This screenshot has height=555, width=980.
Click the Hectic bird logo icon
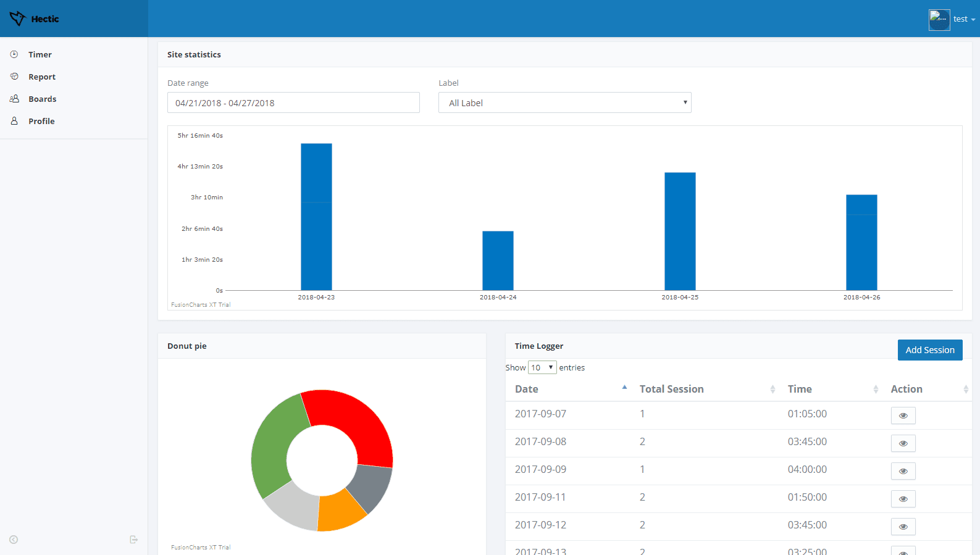[17, 19]
